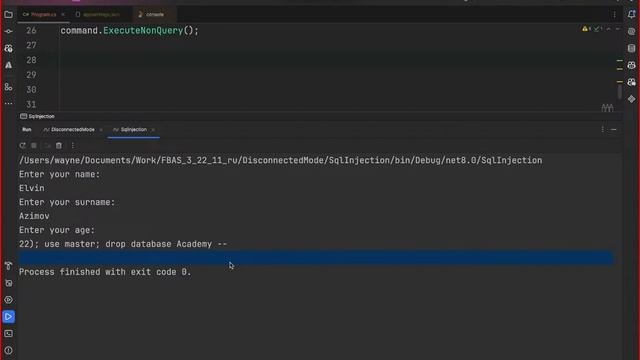Click 'Enter your age:' console line

(57, 230)
